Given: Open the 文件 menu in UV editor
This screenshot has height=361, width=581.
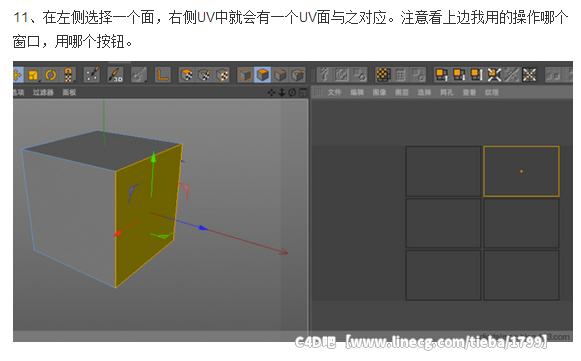Looking at the screenshot, I should [x=334, y=92].
